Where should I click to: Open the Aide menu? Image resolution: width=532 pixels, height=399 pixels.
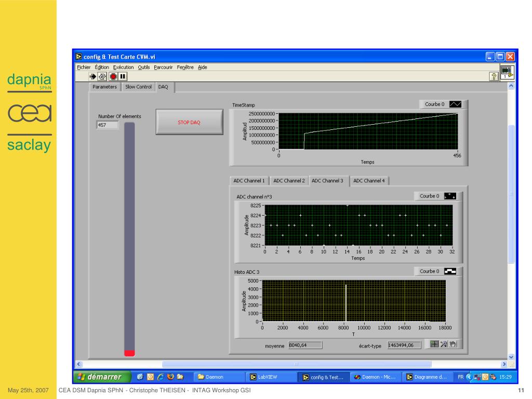[x=203, y=67]
